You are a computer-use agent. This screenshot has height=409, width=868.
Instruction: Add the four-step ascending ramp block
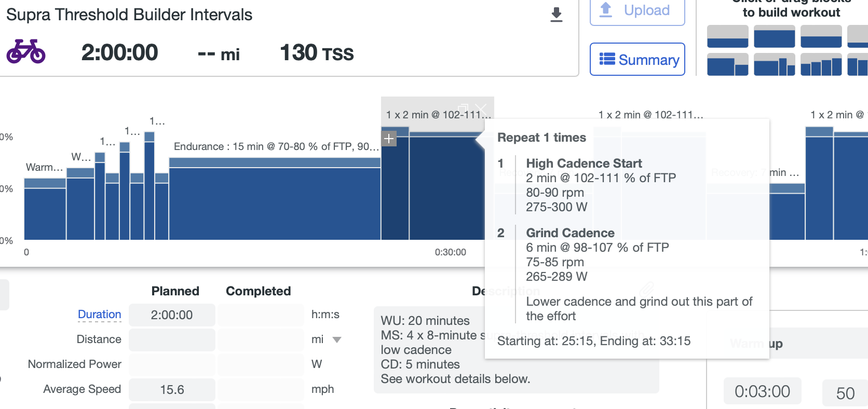(x=821, y=65)
